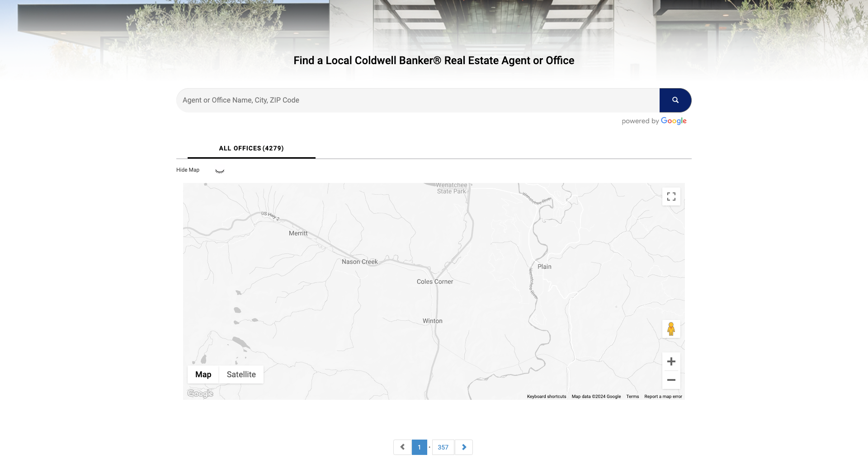Zoom in the map with plus button
This screenshot has height=473, width=868.
[x=671, y=361]
